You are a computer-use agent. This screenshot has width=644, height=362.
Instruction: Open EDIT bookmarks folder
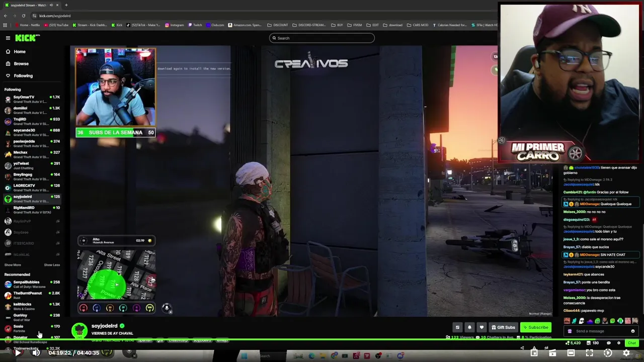pyautogui.click(x=373, y=25)
